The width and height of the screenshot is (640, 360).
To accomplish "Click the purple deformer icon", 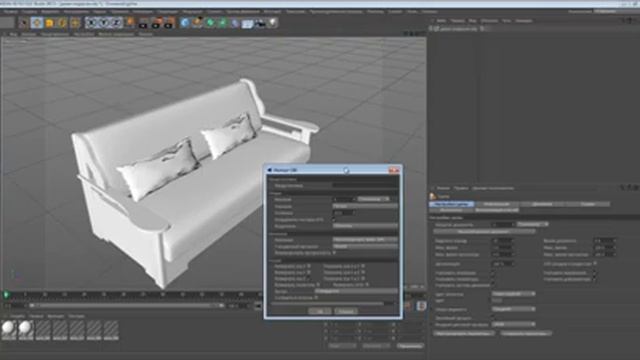I will [236, 23].
